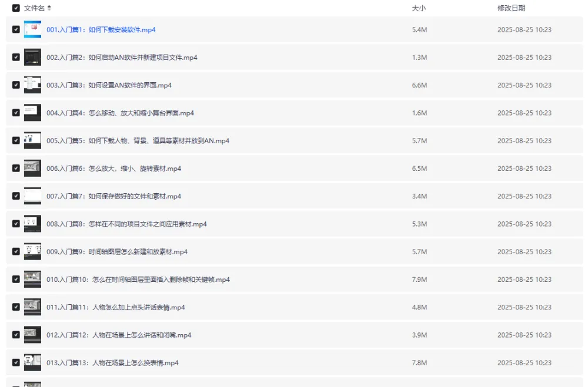Uncheck the select-all checkbox in the header

16,9
